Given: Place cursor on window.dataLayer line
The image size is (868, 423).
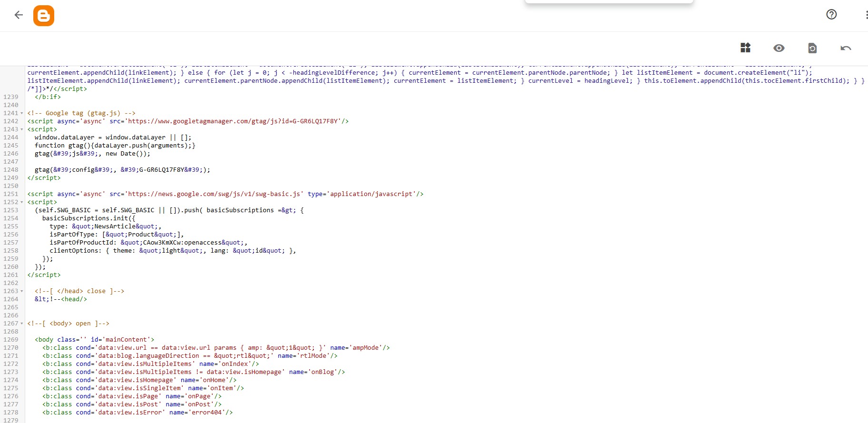Looking at the screenshot, I should coord(113,138).
